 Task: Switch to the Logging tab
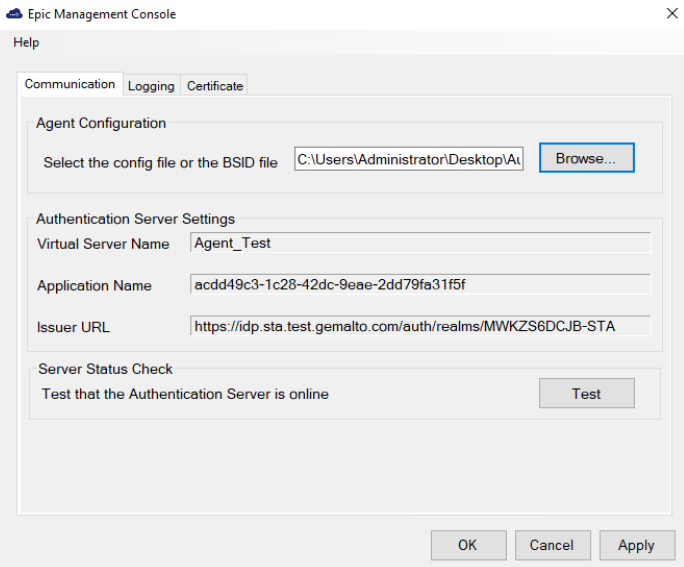pyautogui.click(x=151, y=85)
